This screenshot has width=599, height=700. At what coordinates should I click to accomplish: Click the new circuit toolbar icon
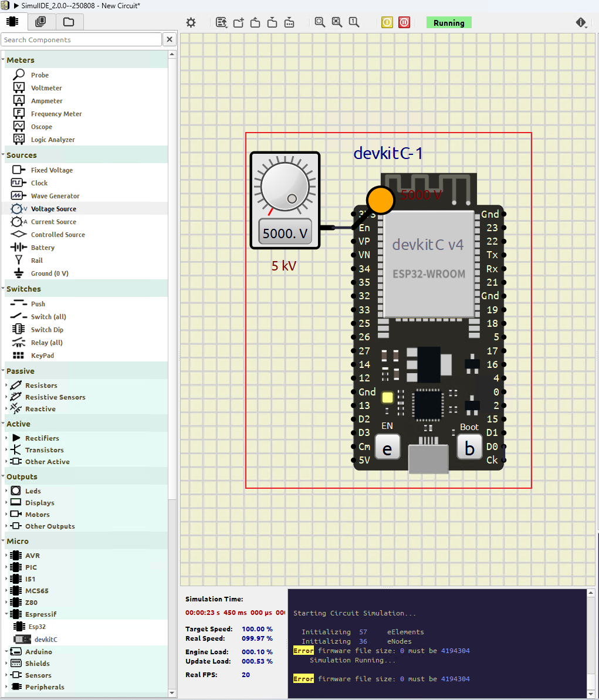coord(238,22)
